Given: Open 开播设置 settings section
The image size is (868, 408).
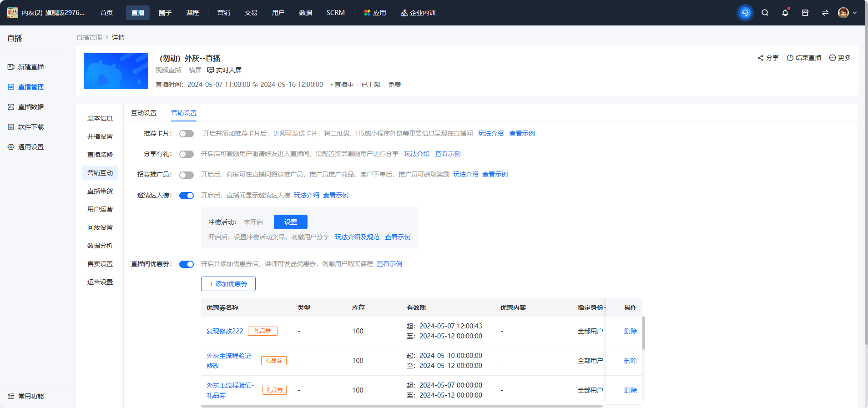Looking at the screenshot, I should (x=100, y=136).
